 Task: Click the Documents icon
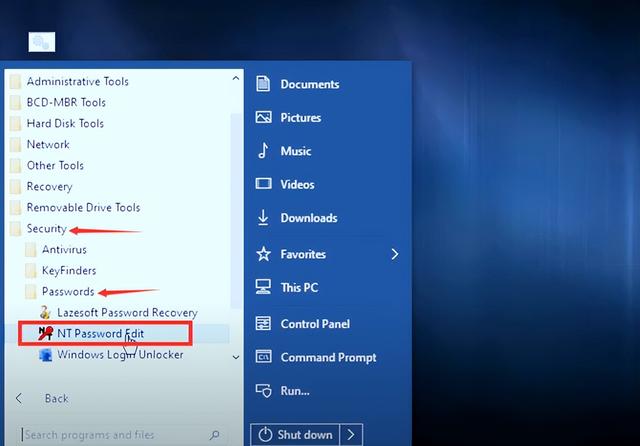coord(264,84)
